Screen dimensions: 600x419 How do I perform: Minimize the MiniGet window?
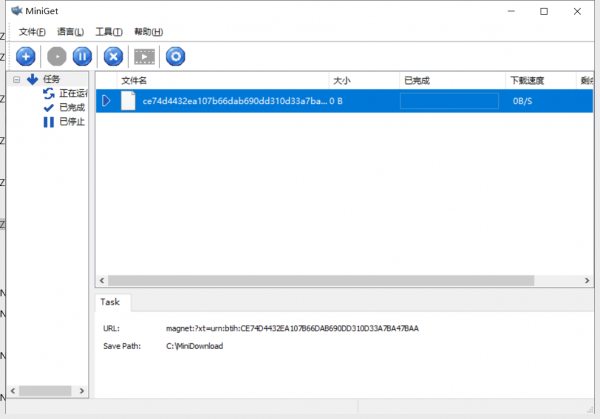coord(511,11)
